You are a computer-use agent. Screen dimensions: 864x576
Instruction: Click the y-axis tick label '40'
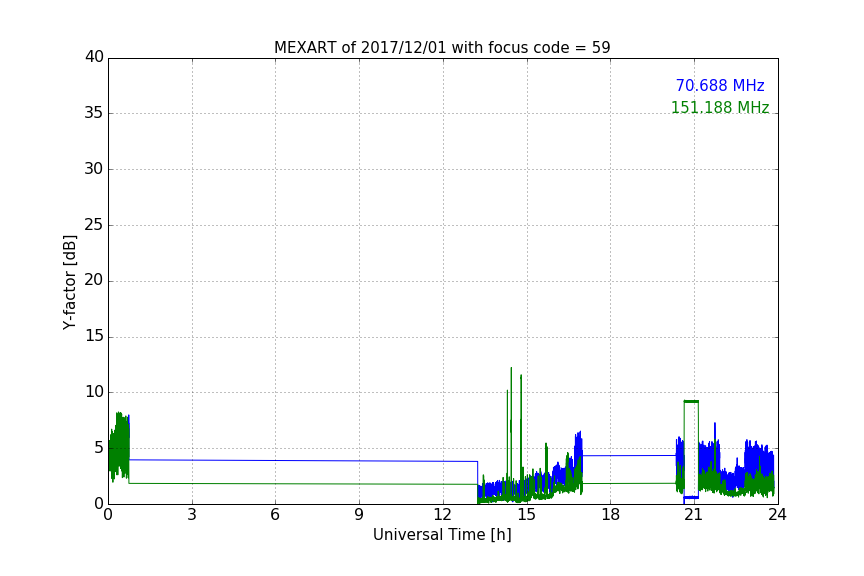pyautogui.click(x=94, y=57)
